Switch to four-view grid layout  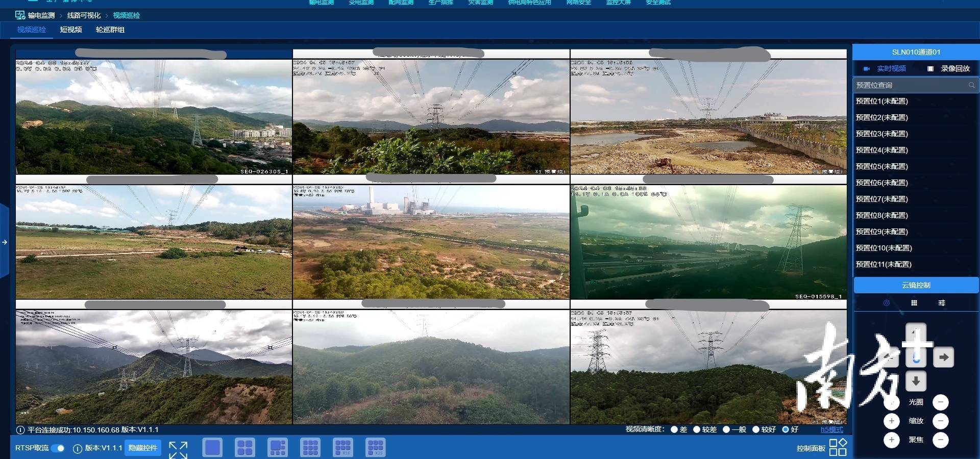[x=245, y=448]
